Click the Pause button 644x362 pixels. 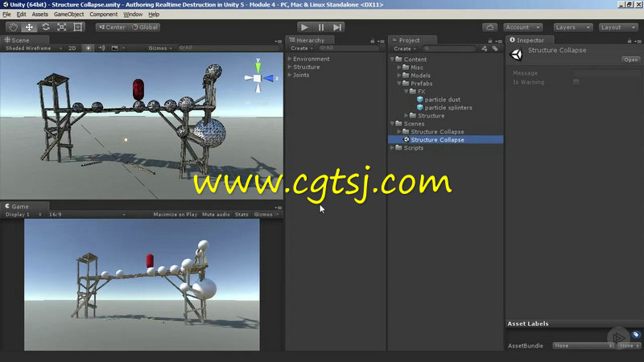coord(320,27)
